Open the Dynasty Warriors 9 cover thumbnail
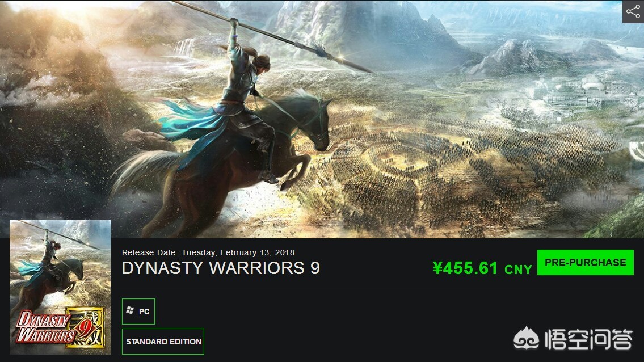The width and height of the screenshot is (644, 362). 60,287
